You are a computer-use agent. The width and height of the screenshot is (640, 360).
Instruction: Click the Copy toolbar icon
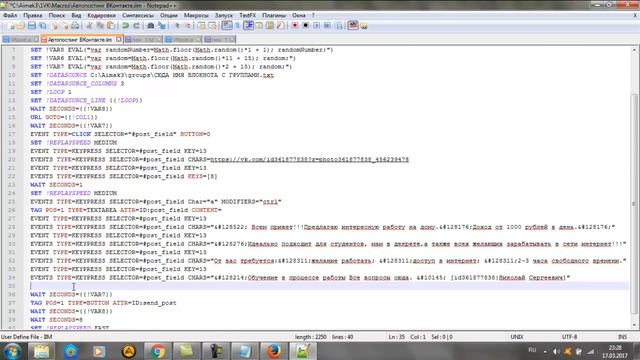(100, 26)
